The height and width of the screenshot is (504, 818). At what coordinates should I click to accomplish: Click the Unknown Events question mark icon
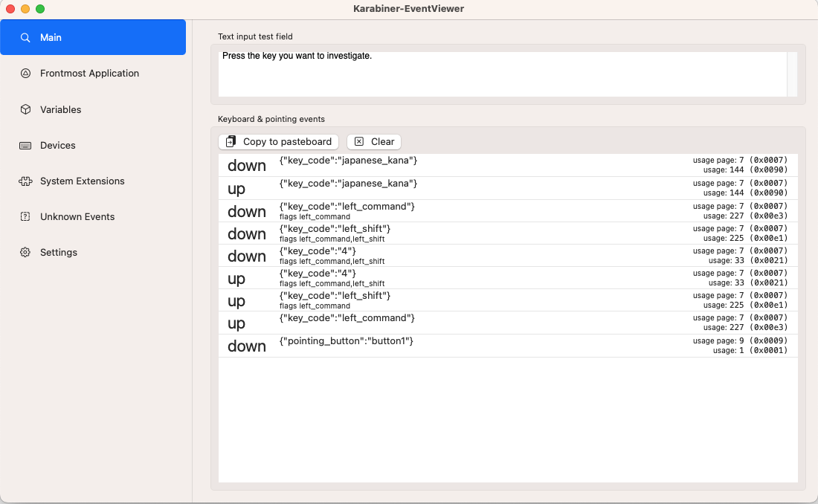[25, 216]
